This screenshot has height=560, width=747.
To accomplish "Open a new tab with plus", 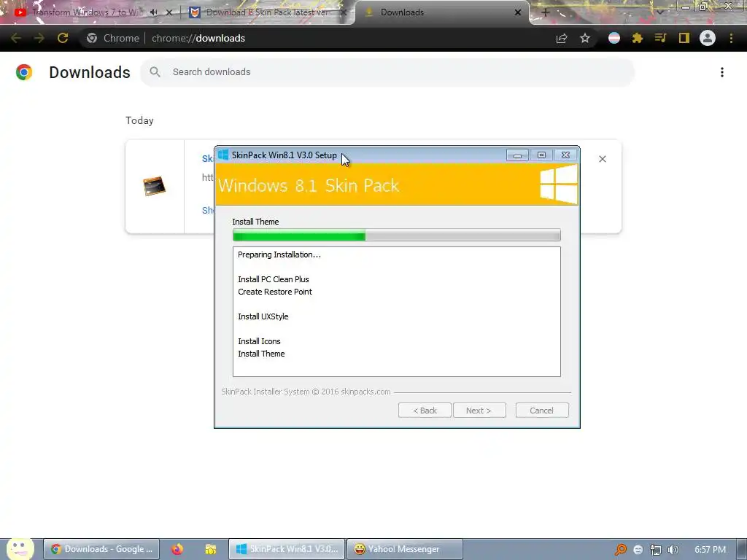I will 546,12.
